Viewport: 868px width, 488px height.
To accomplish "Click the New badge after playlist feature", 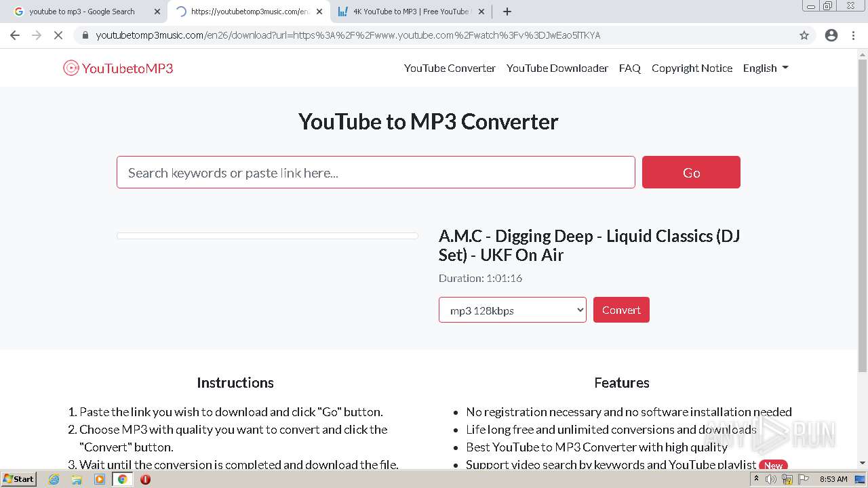I will [x=773, y=466].
